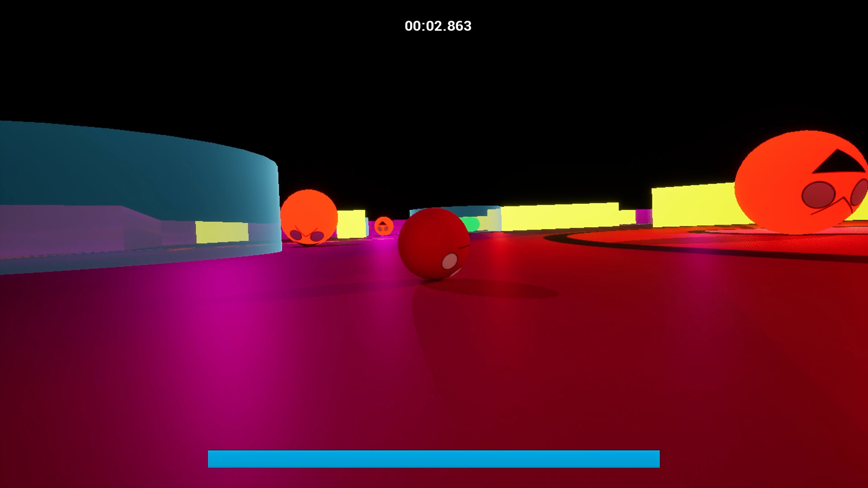Select the small distant orange enemy
Image resolution: width=868 pixels, height=488 pixels.
pyautogui.click(x=383, y=226)
